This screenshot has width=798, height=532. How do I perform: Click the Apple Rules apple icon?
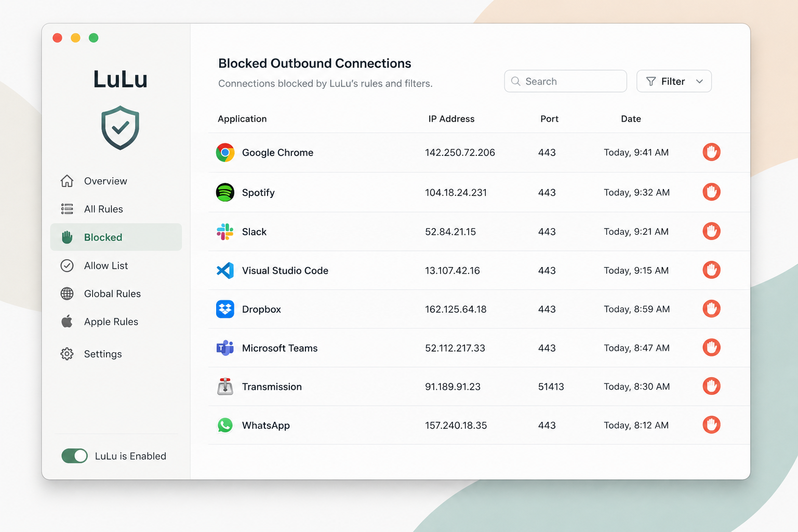(67, 321)
